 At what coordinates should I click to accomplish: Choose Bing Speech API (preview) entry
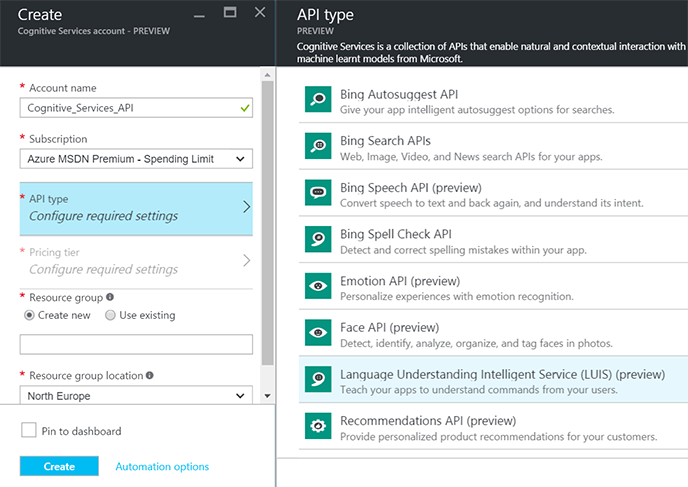pyautogui.click(x=493, y=193)
